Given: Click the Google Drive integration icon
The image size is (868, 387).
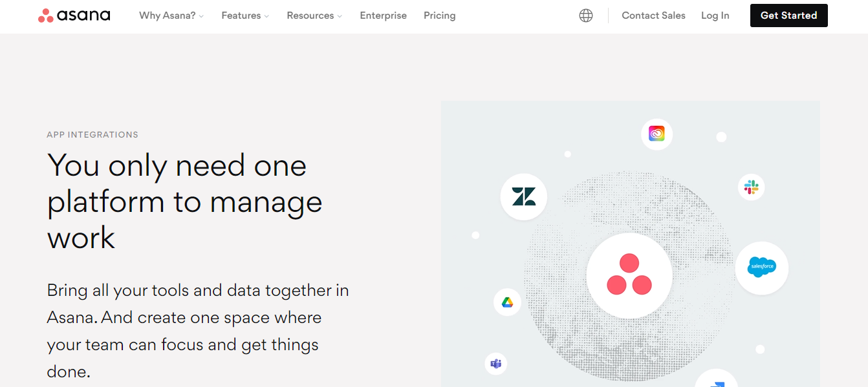Looking at the screenshot, I should click(507, 302).
